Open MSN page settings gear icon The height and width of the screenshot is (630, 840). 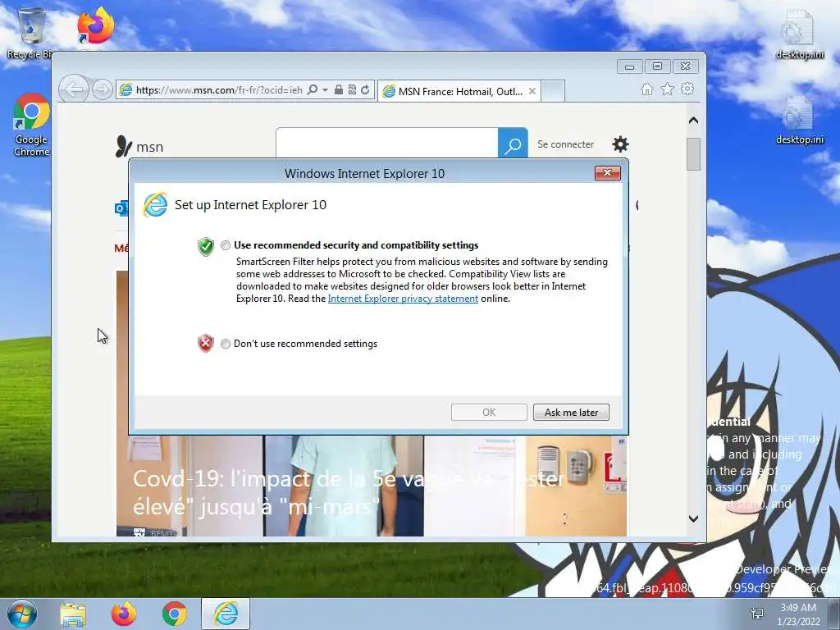(x=620, y=144)
